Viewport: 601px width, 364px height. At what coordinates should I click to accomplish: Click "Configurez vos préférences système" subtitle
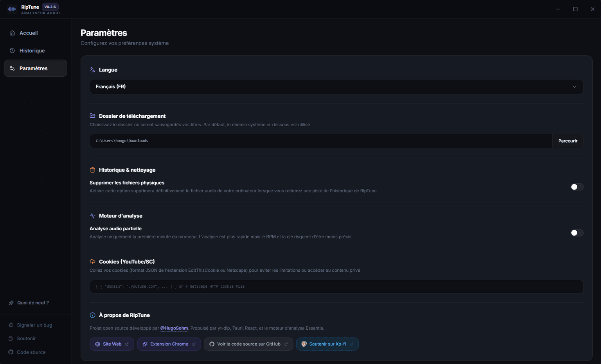click(x=125, y=43)
